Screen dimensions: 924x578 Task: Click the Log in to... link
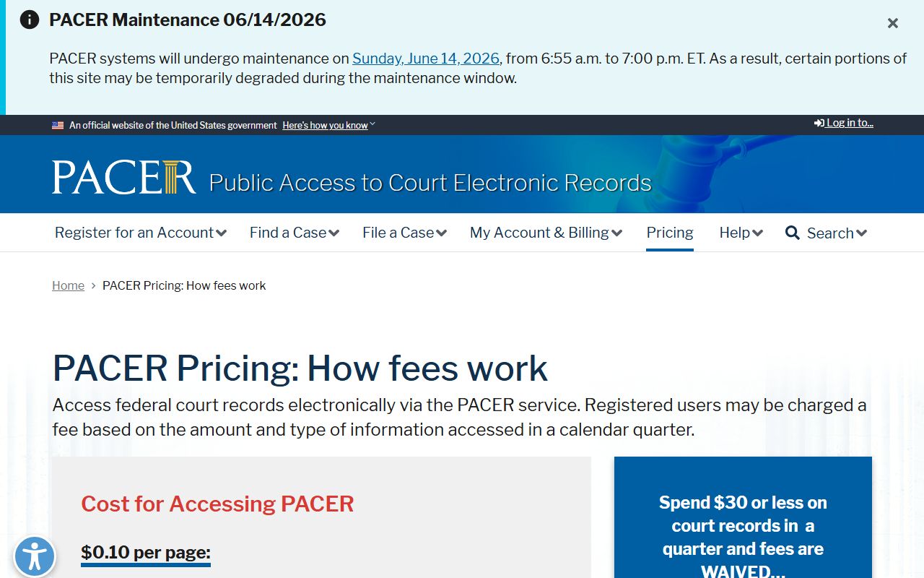844,123
